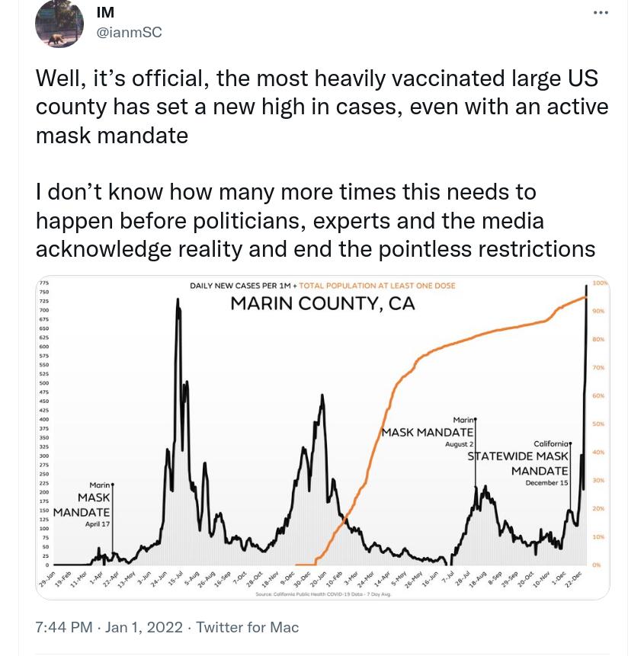The image size is (644, 656).
Task: Click the 775 label on left axis
Action: pyautogui.click(x=44, y=283)
